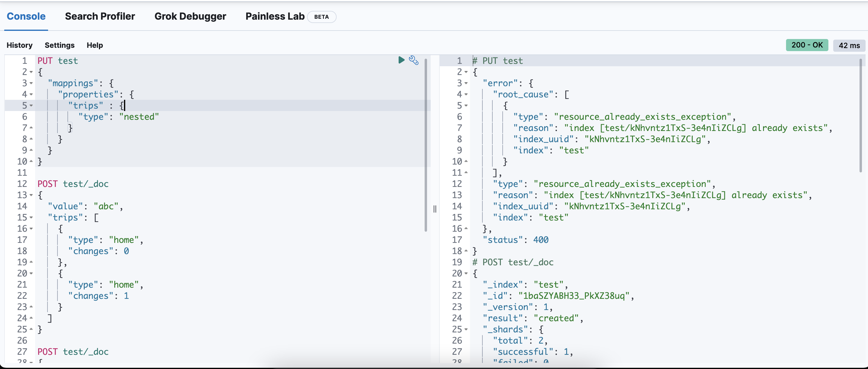Run the PUT test request
This screenshot has height=369, width=868.
(x=401, y=60)
